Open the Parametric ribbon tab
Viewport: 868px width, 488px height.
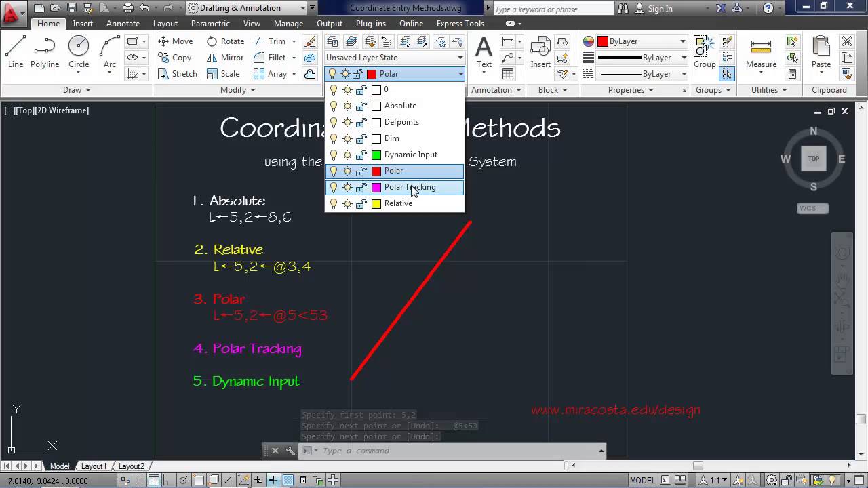pos(210,24)
